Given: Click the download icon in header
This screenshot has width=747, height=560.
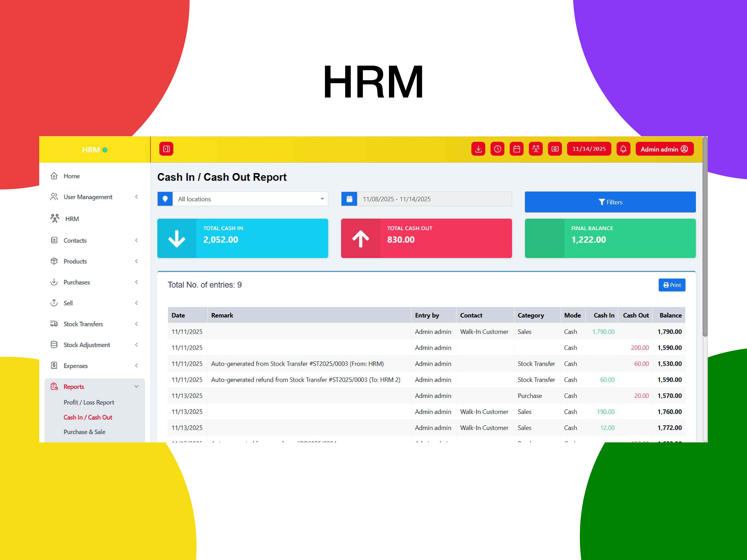Looking at the screenshot, I should (x=478, y=149).
